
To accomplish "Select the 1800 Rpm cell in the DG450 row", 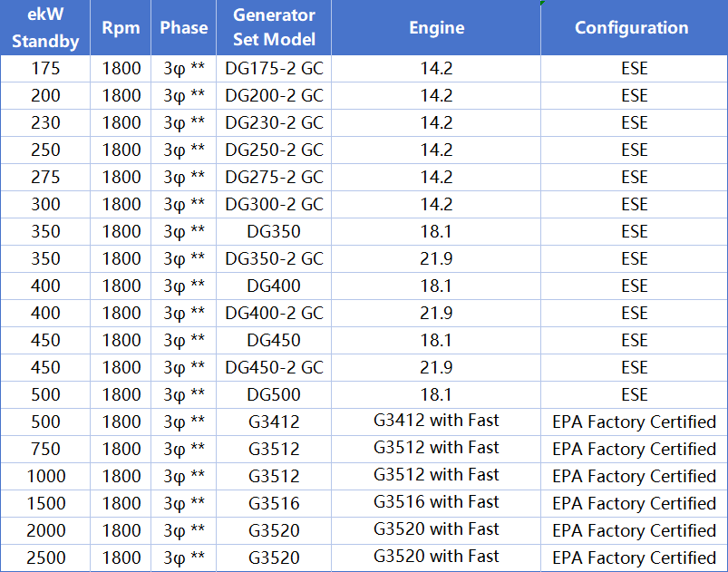I will (x=121, y=340).
